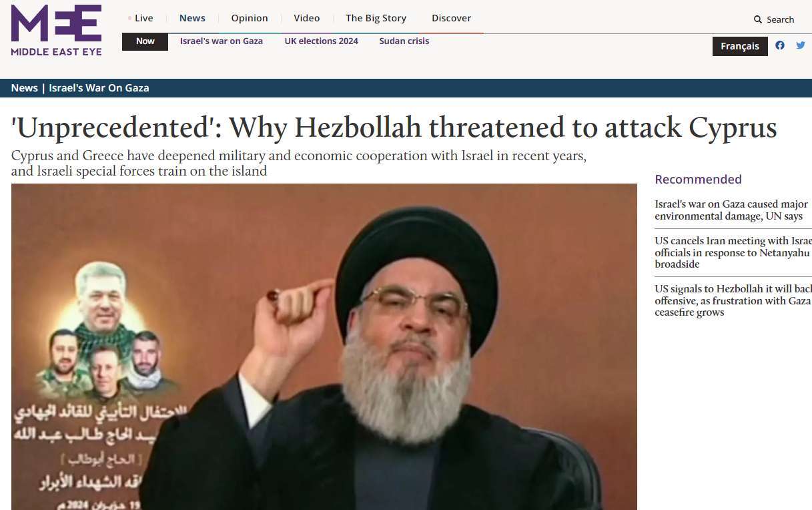Click the Now tab
812x510 pixels.
pos(145,41)
